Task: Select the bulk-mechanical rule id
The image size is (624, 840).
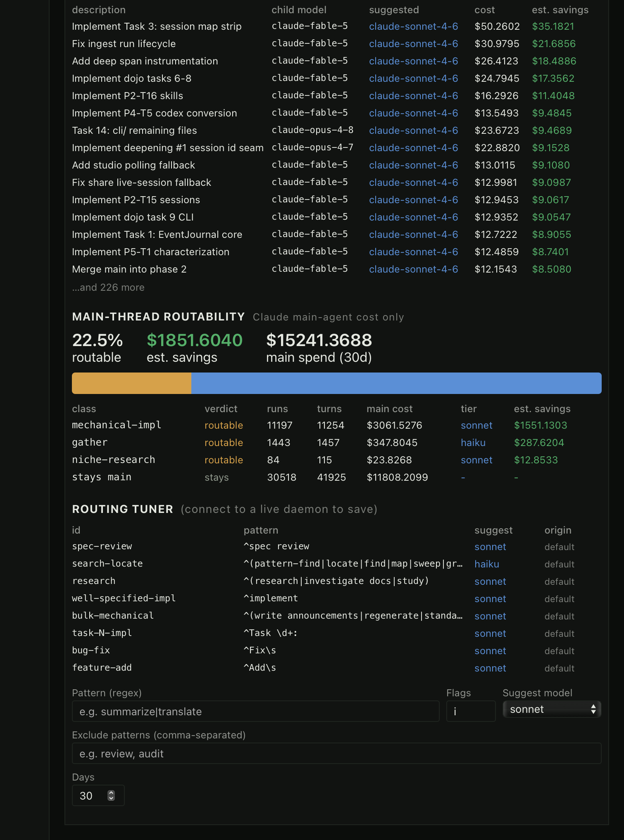Action: pos(113,616)
